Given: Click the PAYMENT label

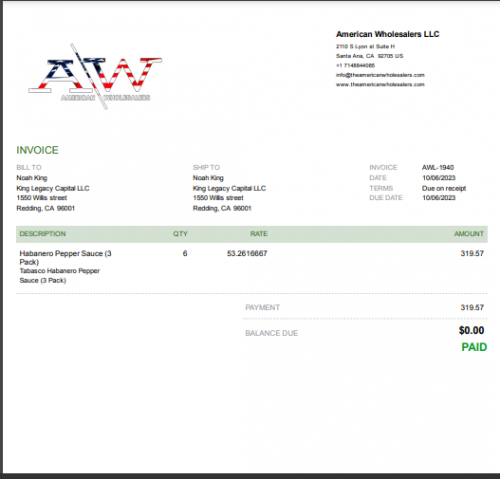Looking at the screenshot, I should click(262, 307).
